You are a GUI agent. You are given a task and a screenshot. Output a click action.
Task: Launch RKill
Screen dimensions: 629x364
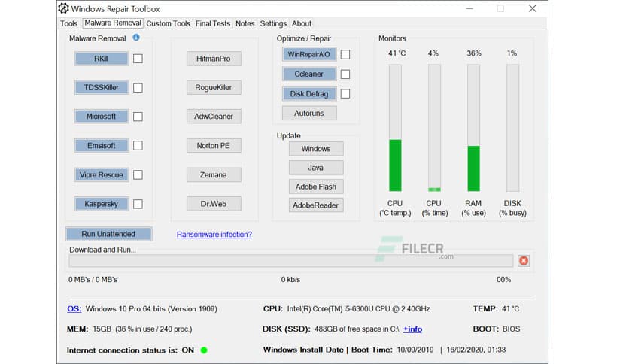[101, 59]
